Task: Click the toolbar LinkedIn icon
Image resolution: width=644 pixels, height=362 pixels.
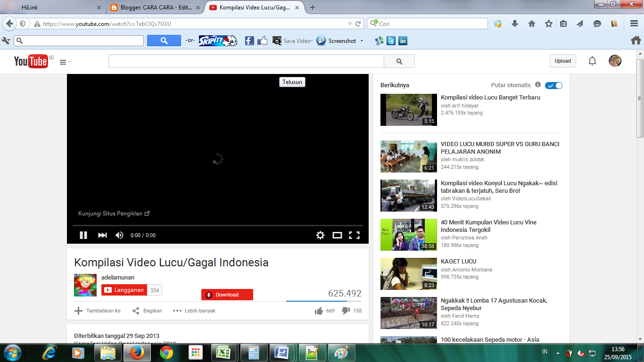Action: pos(403,41)
